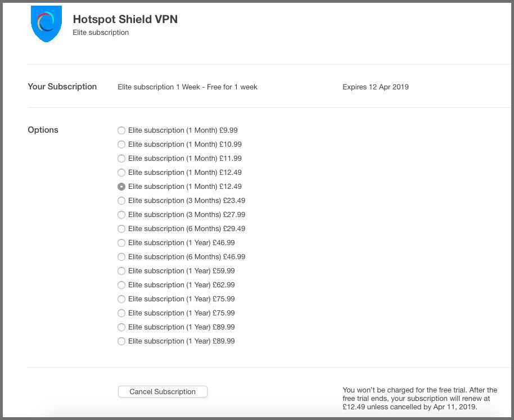514x420 pixels.
Task: Click the Hotspot Shield VPN shield icon
Action: pyautogui.click(x=46, y=24)
